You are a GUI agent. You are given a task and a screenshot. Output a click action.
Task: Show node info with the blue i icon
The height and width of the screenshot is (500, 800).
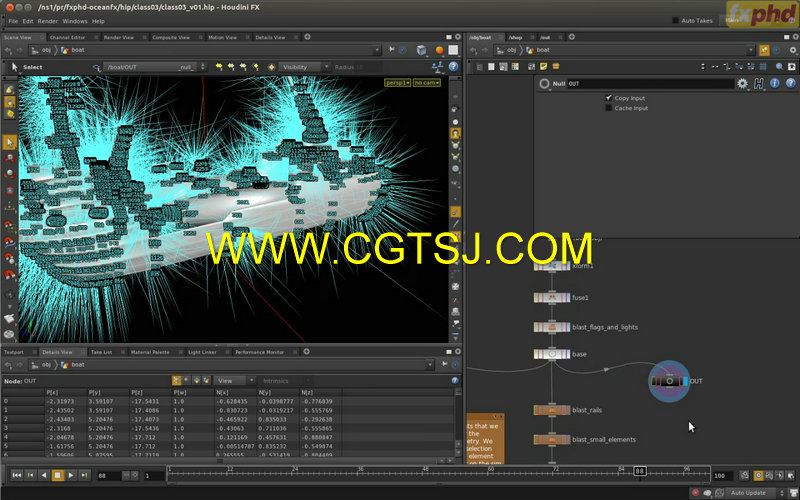(x=774, y=83)
